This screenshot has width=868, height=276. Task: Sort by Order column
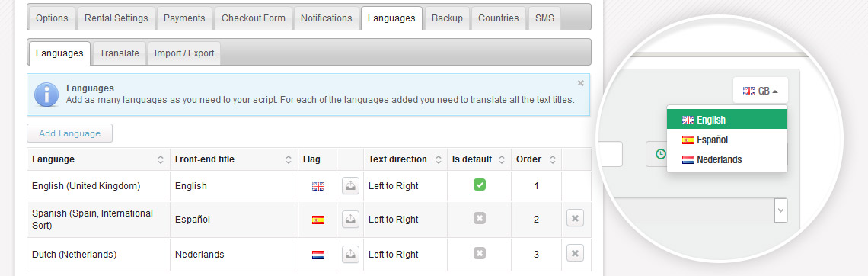tap(537, 159)
